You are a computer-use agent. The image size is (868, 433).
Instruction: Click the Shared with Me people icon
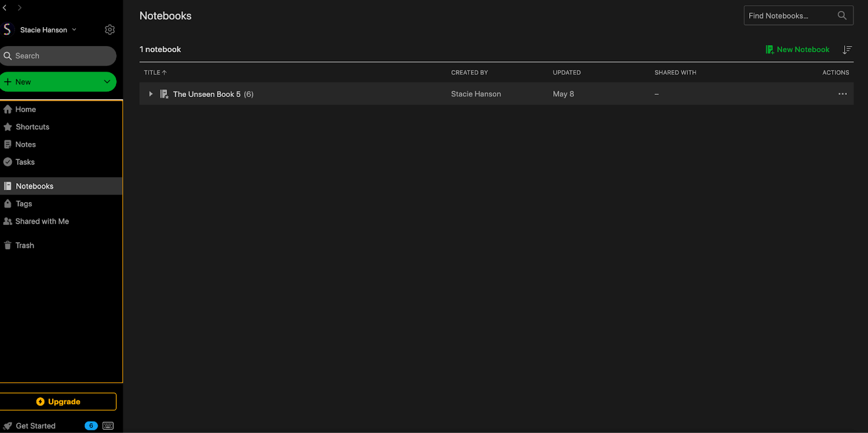point(8,221)
